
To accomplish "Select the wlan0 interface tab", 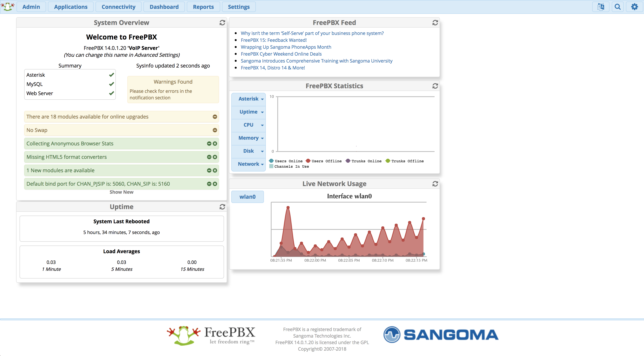I will (248, 197).
